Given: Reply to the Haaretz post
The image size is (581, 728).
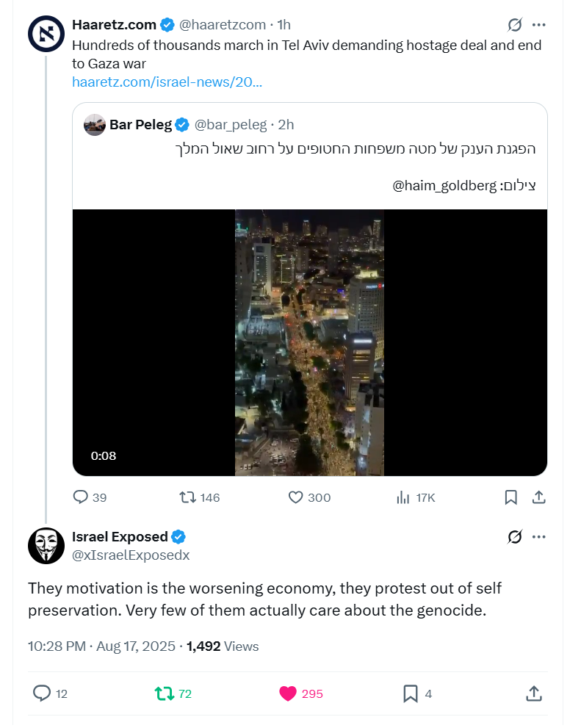Looking at the screenshot, I should (81, 497).
